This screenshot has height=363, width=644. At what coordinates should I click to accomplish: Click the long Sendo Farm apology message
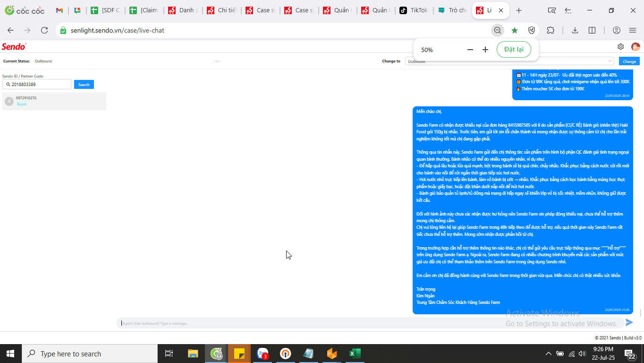point(523,210)
